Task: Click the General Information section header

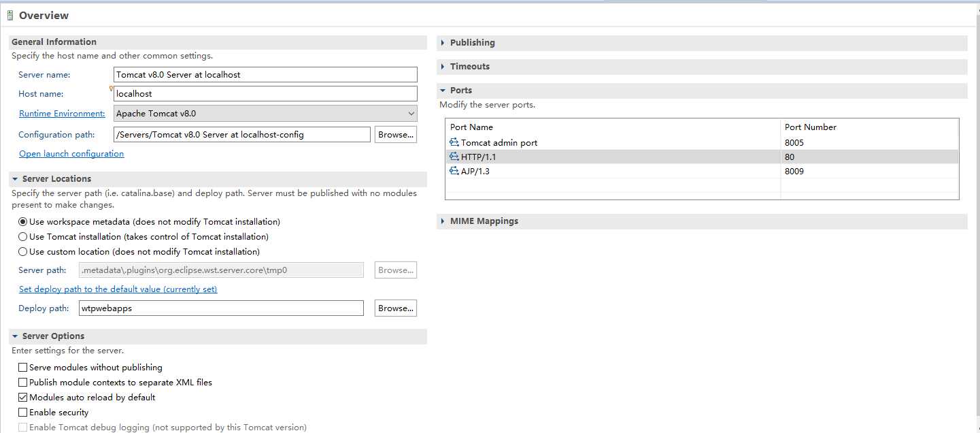Action: [x=218, y=42]
